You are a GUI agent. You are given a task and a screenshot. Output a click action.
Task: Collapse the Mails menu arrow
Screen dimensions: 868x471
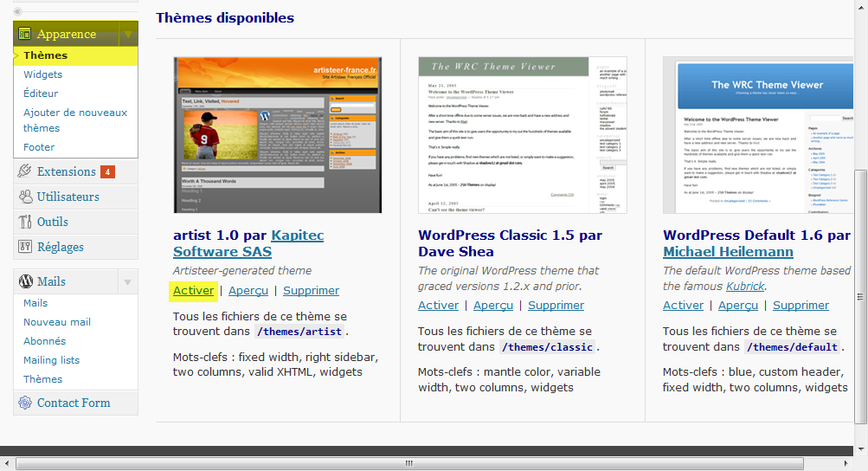click(x=128, y=282)
